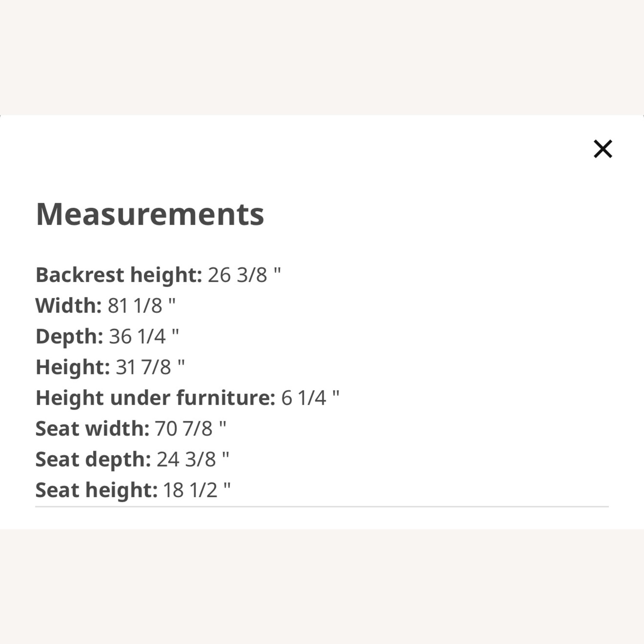Select the 6 1/4 " under-furniture value

pos(310,398)
